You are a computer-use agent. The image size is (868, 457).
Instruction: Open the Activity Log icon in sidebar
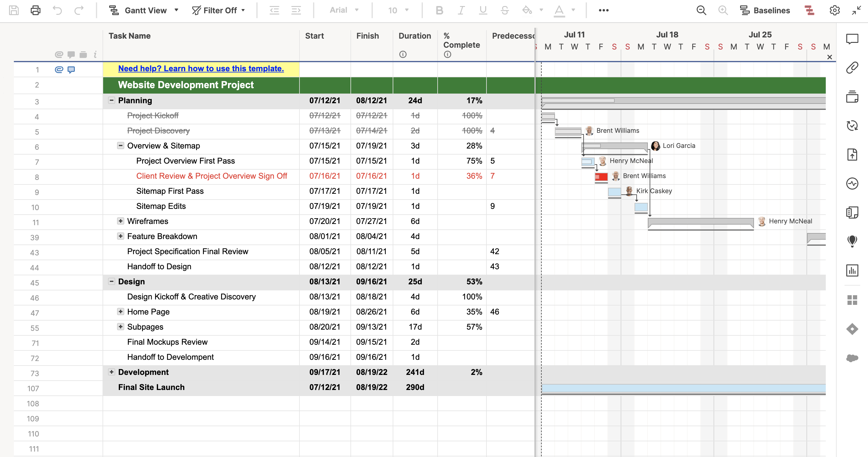(852, 184)
